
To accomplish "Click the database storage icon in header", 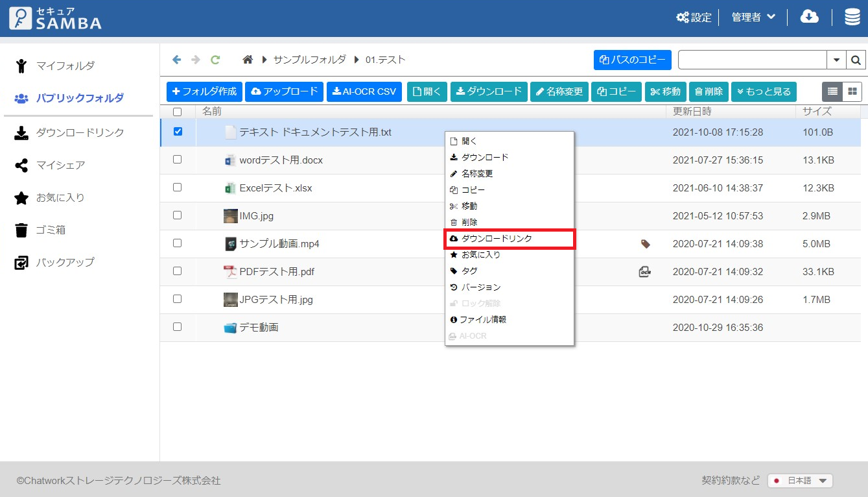I will tap(852, 17).
